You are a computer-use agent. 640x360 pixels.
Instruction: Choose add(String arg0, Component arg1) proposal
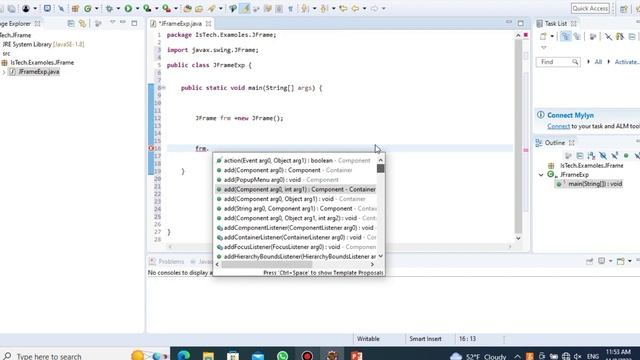(x=296, y=209)
